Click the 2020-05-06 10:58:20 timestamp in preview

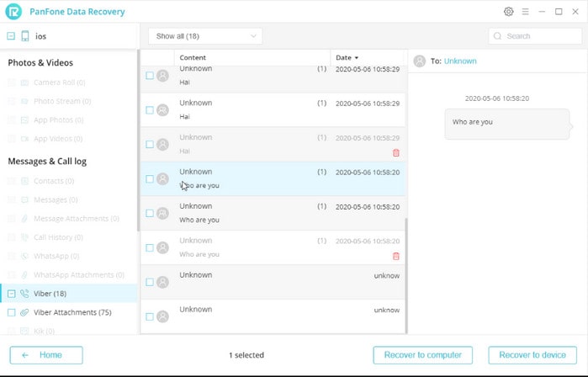497,98
